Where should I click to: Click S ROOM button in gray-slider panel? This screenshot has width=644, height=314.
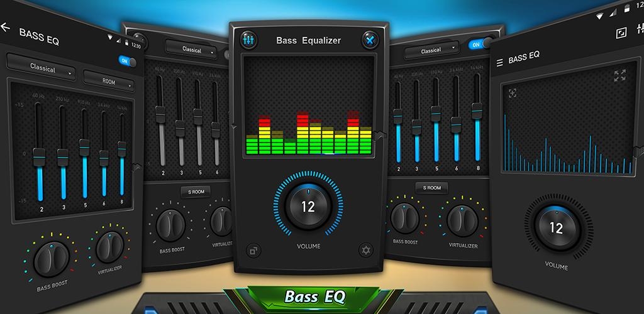coord(196,192)
